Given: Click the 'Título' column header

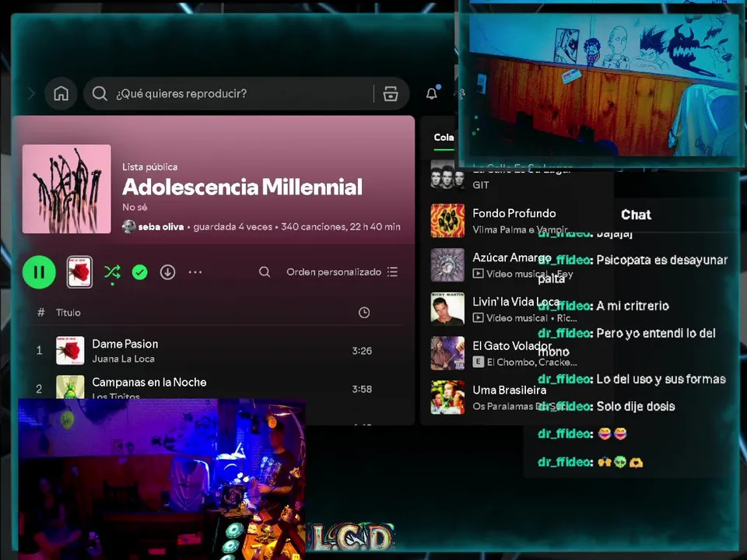Looking at the screenshot, I should tap(68, 313).
